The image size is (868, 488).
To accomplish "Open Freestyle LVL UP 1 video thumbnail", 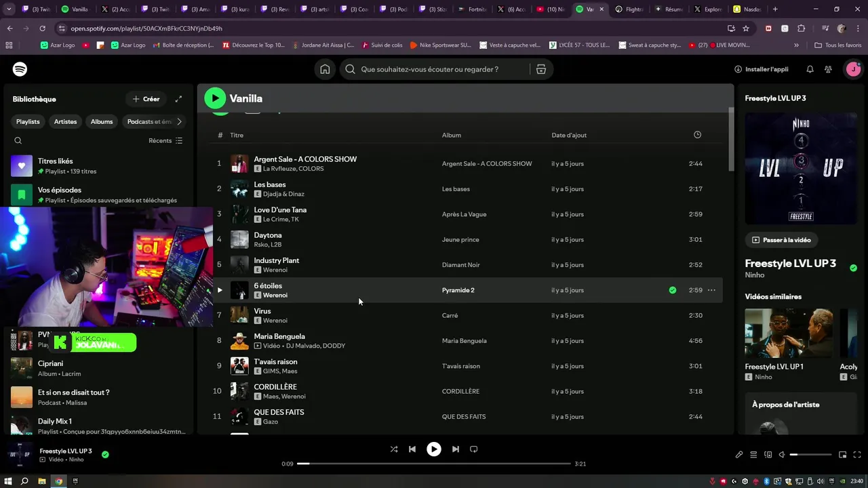I will (x=789, y=333).
